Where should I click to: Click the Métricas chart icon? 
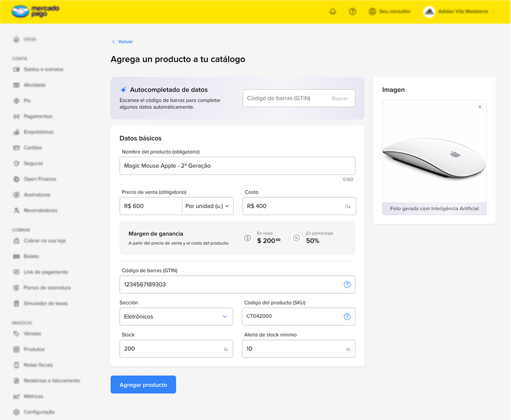point(16,396)
